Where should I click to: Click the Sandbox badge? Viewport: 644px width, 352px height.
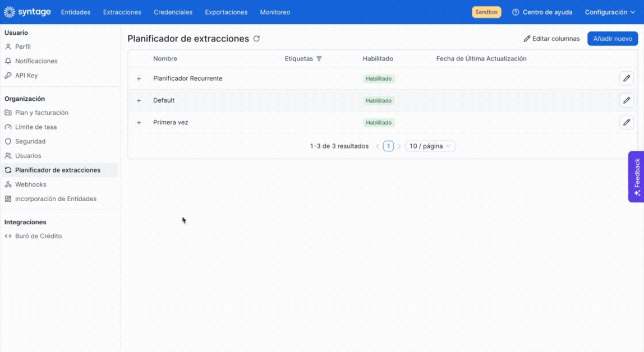click(x=486, y=12)
